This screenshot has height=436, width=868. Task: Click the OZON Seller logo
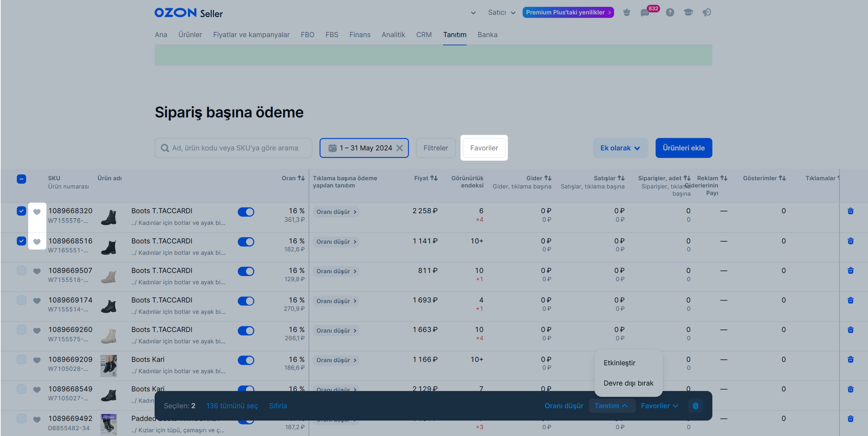(x=189, y=13)
